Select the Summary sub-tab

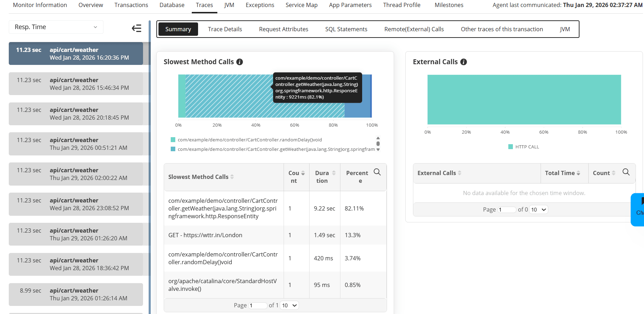178,29
